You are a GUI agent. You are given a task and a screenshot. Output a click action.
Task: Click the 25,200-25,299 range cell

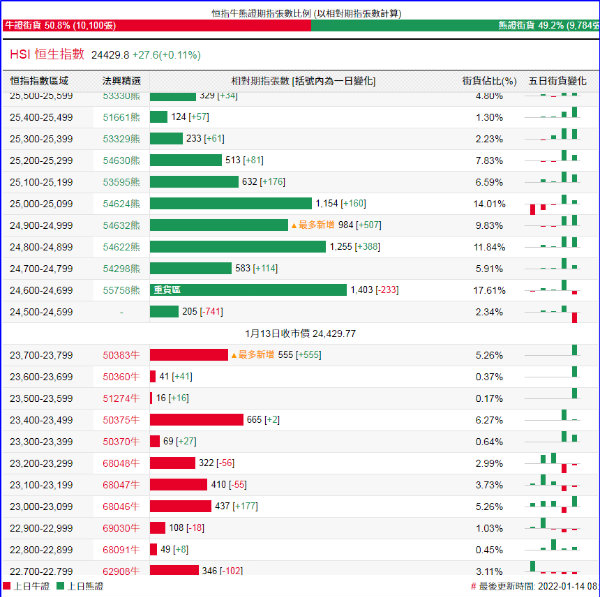tap(41, 161)
